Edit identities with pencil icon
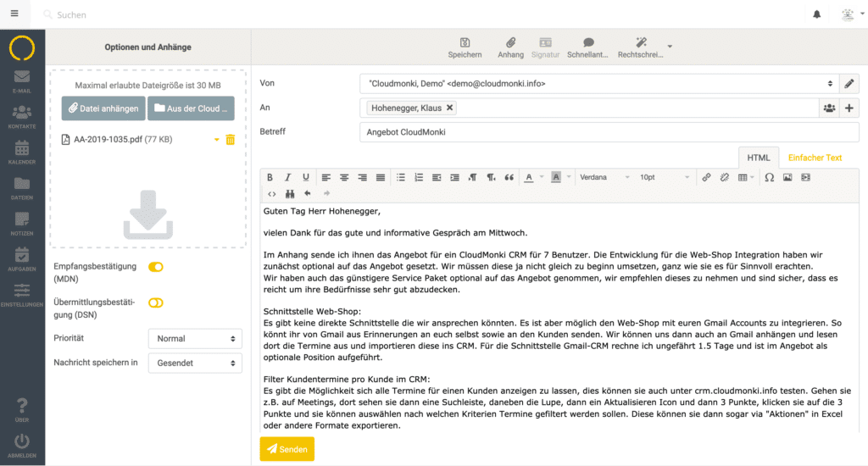This screenshot has width=868, height=466. point(849,84)
